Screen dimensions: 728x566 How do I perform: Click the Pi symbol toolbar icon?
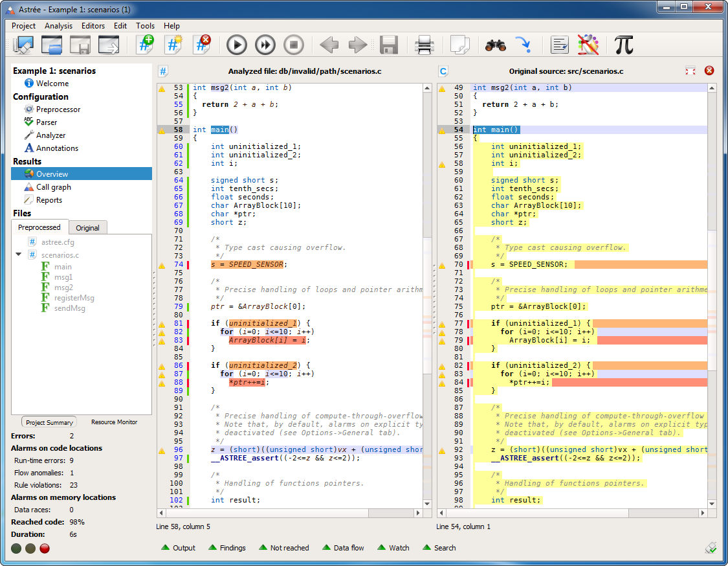point(624,45)
